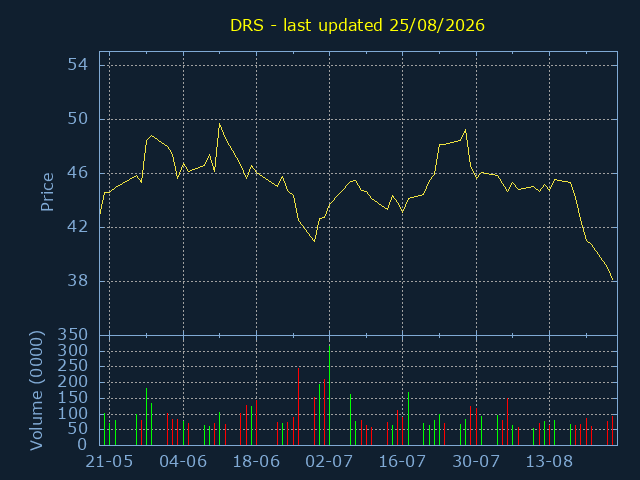Click the DRS last updated chart title
Image resolution: width=640 pixels, height=480 pixels.
tap(357, 25)
